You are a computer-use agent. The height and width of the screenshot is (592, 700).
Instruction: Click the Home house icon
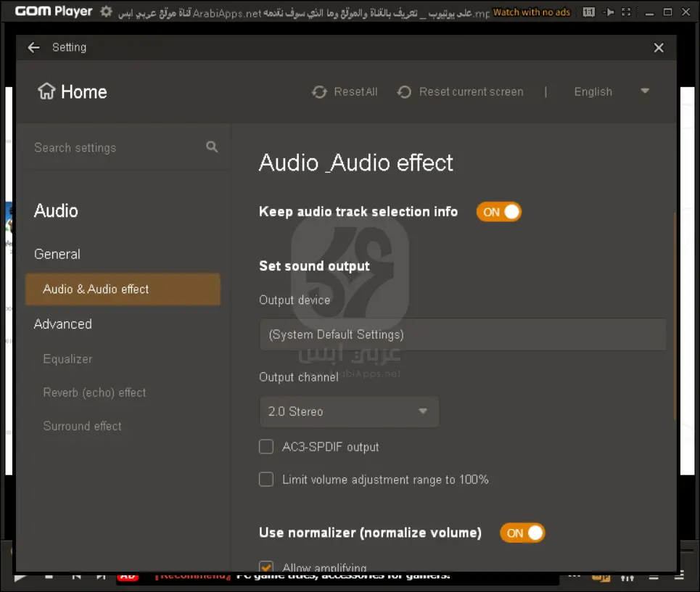click(x=46, y=92)
